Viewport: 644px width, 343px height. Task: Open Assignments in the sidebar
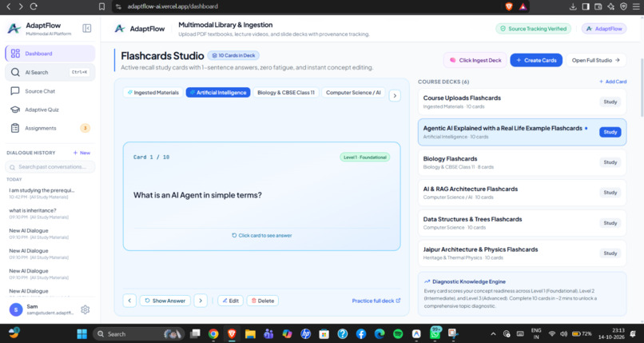coord(50,128)
